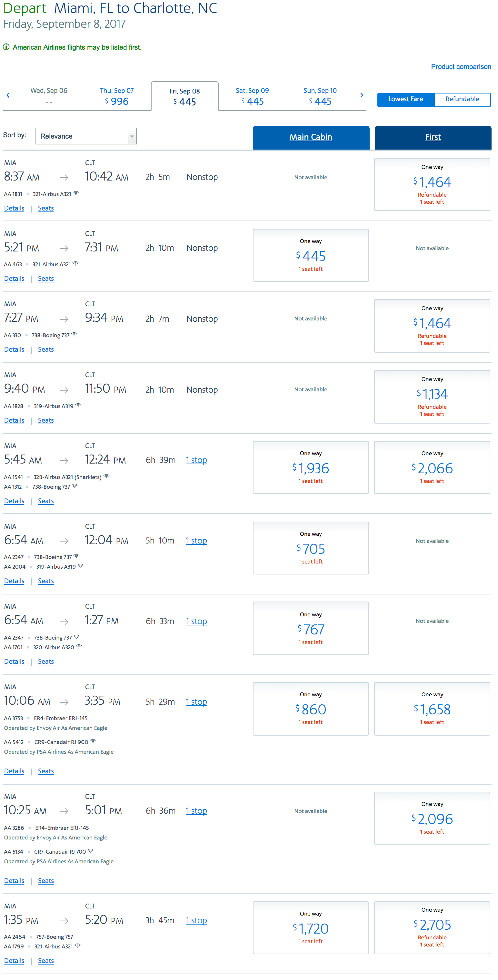
Task: Open the Product comparison link
Action: (461, 67)
